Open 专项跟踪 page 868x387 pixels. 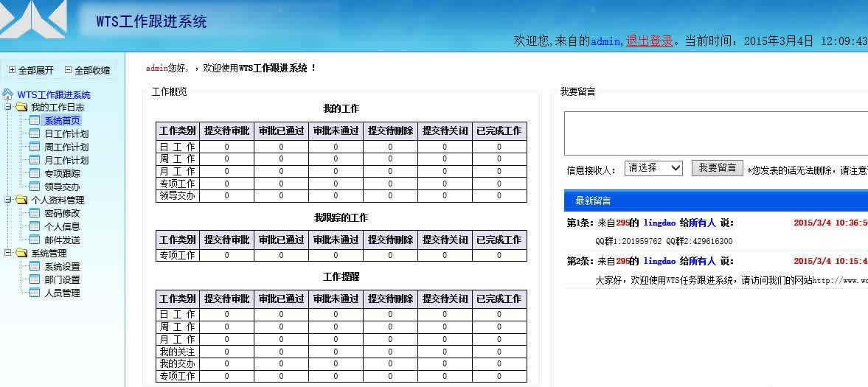[x=63, y=173]
